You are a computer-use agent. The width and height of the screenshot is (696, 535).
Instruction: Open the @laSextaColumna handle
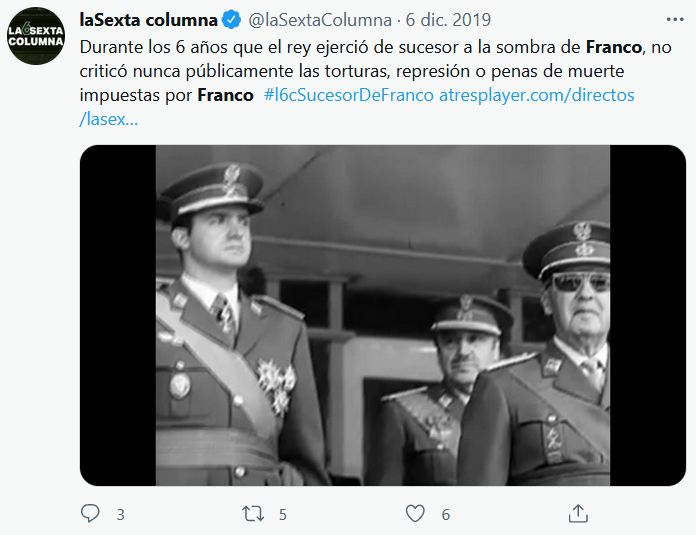(x=320, y=20)
